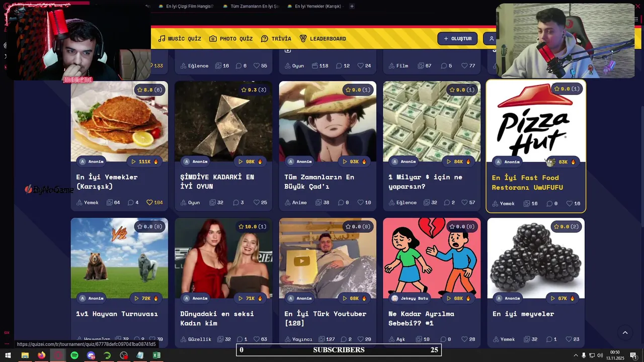
Task: Click the heart on 'ŞİMDİYE KADARKİ EN İYİ OYUN'
Action: (x=257, y=203)
